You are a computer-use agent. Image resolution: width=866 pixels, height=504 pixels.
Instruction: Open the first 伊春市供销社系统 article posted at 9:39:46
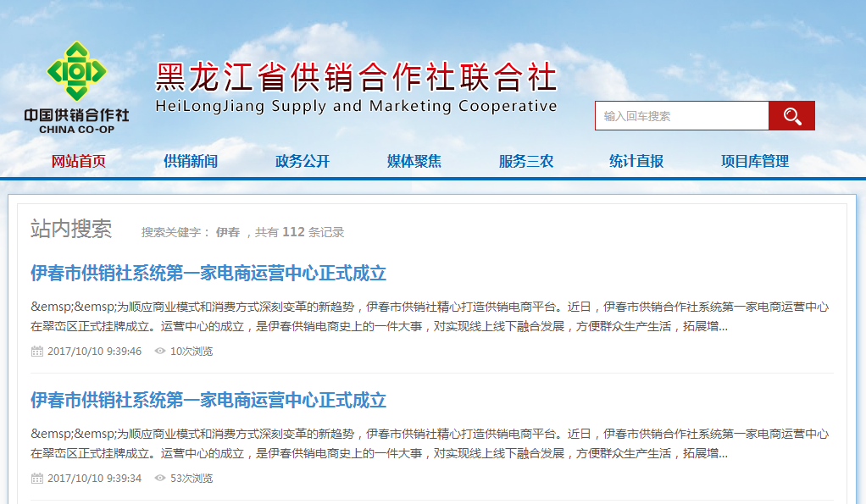tap(208, 274)
